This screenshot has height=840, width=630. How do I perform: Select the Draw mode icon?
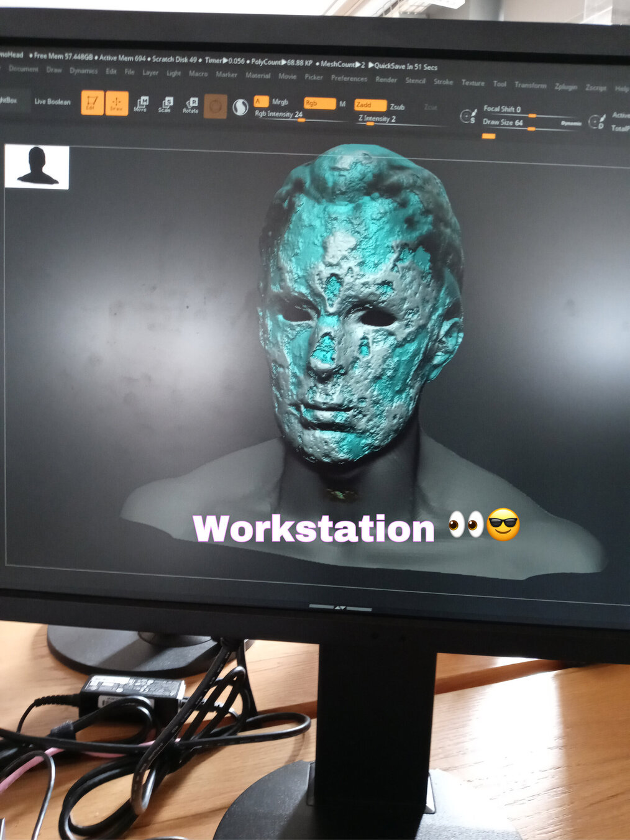point(116,103)
